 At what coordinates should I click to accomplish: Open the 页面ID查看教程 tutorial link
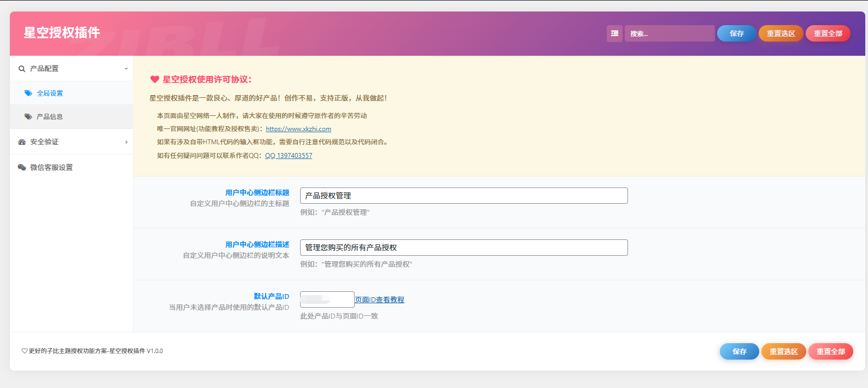pyautogui.click(x=379, y=300)
